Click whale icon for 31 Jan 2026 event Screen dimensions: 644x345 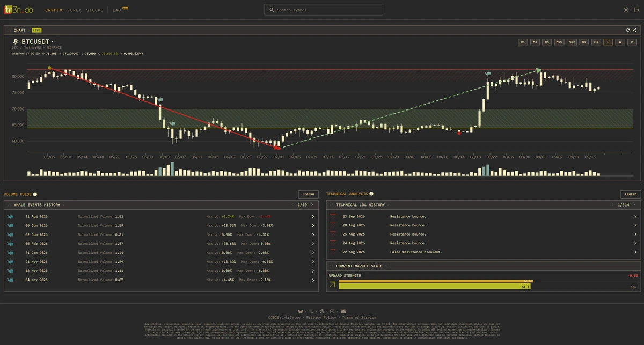[x=10, y=253]
